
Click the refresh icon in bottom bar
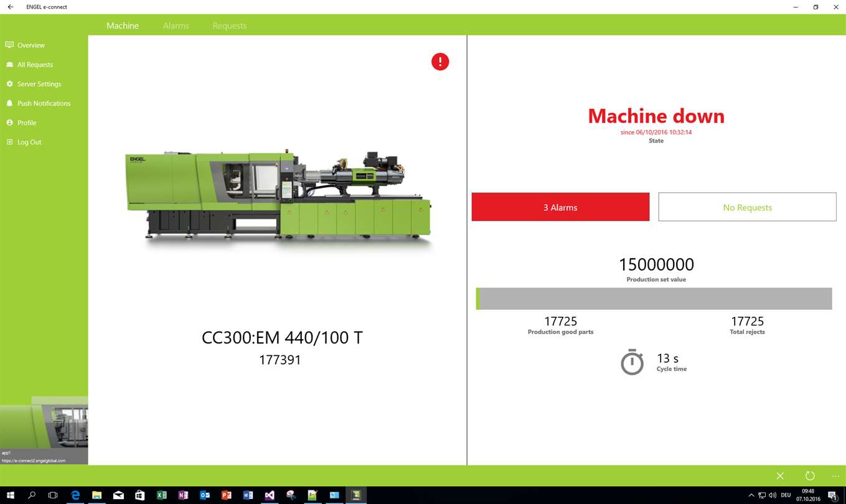(x=810, y=476)
